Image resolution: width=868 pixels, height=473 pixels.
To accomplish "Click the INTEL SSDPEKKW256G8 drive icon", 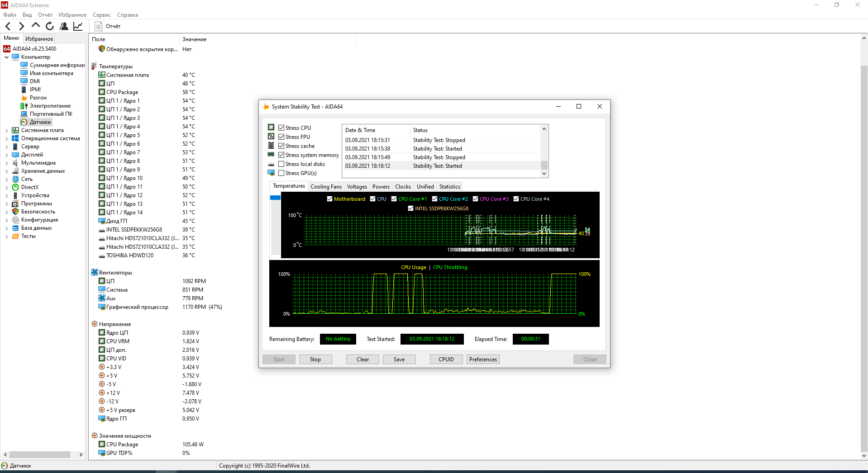I will click(x=102, y=230).
